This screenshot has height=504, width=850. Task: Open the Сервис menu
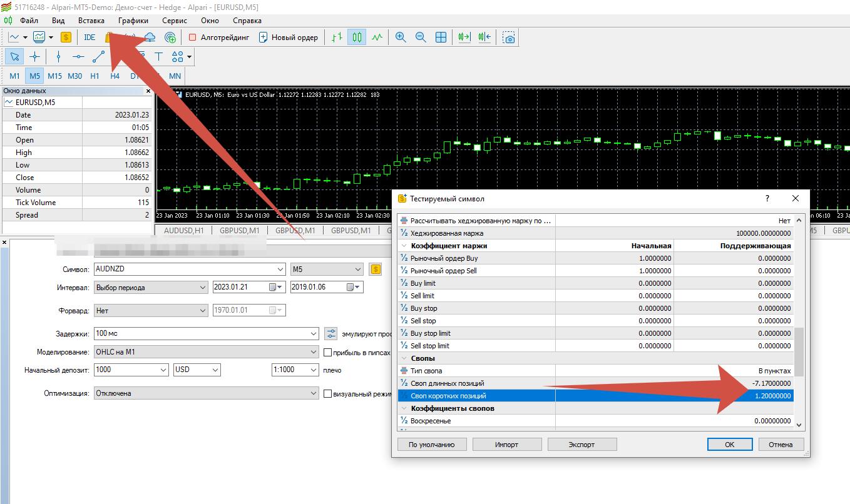coord(175,21)
